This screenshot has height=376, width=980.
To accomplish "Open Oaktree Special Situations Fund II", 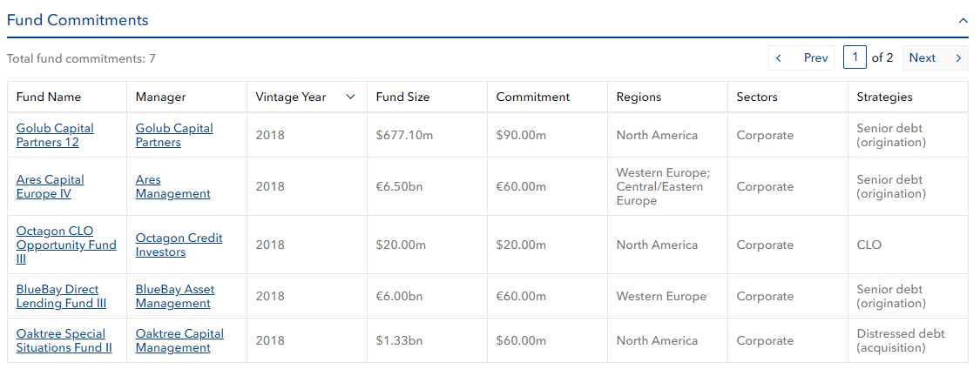I will pos(64,340).
